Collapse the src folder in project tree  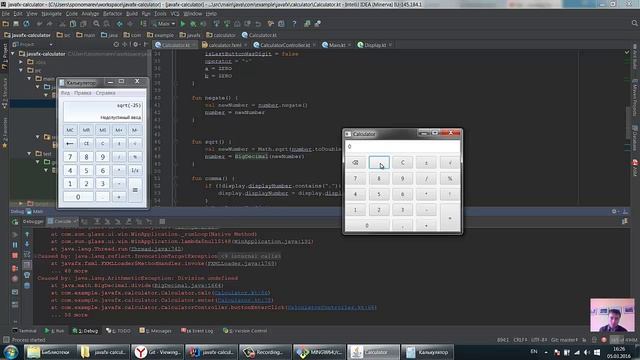click(x=21, y=70)
